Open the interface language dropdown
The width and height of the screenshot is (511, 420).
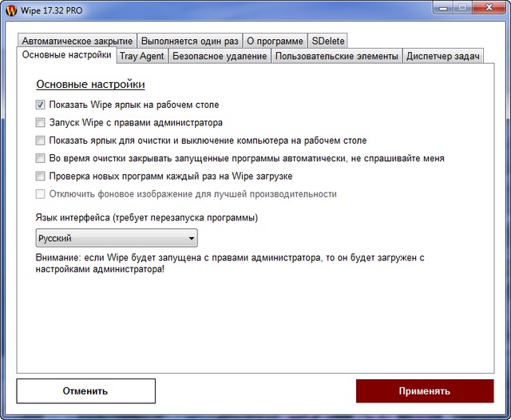[x=117, y=238]
